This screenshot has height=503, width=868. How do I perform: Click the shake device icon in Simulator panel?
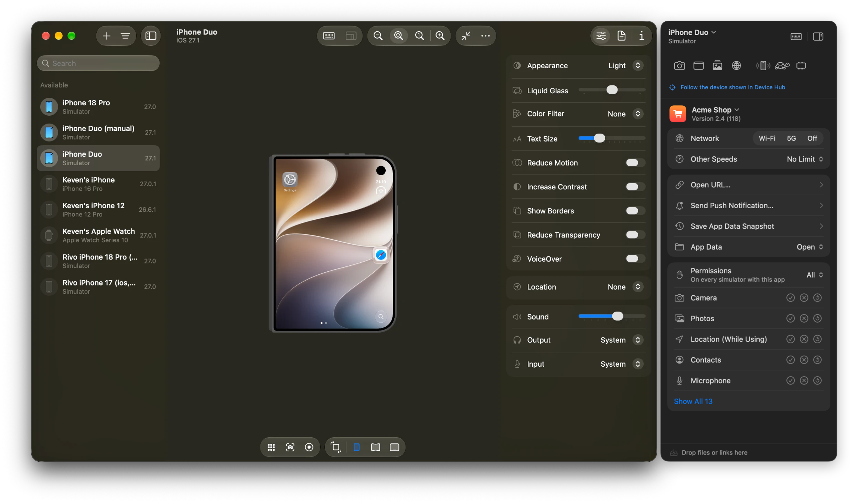(x=763, y=65)
